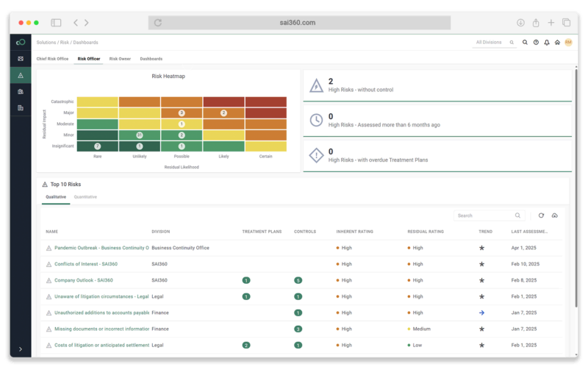Switch to the Risk Owner tab

[120, 59]
